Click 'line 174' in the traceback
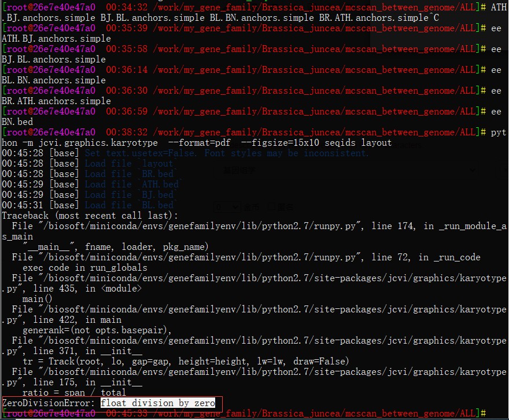This screenshot has height=420, width=509. [393, 226]
